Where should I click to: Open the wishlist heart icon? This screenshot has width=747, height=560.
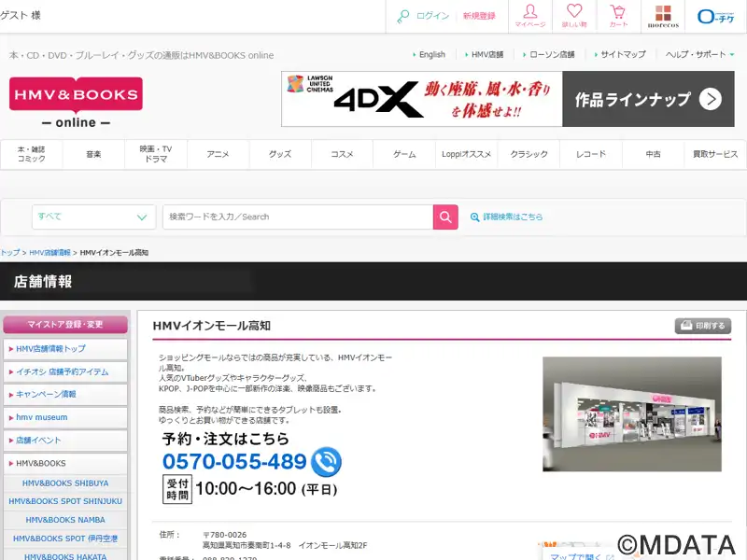(573, 16)
